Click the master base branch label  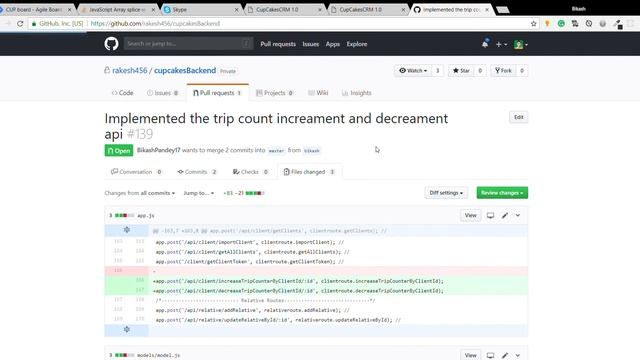pyautogui.click(x=276, y=151)
